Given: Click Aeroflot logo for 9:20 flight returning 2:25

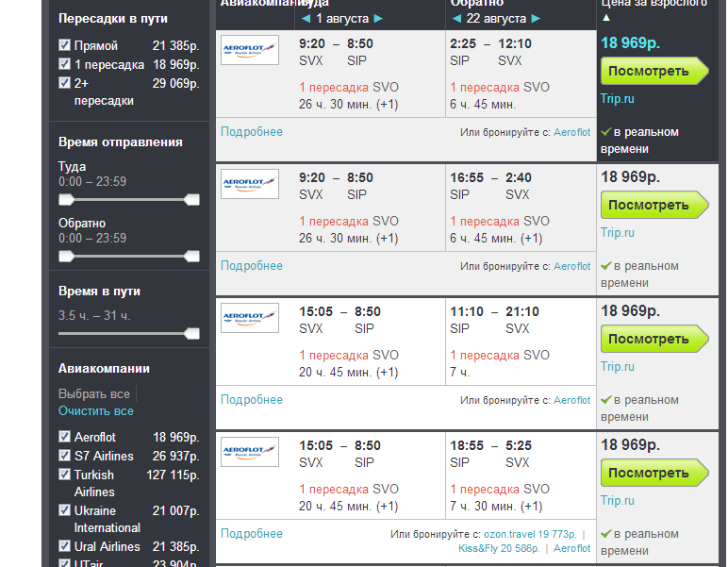Looking at the screenshot, I should 250,50.
